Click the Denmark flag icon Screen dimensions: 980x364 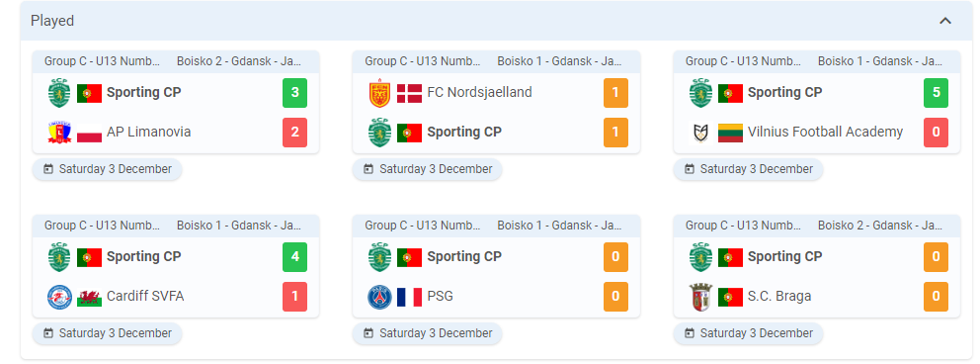[x=409, y=93]
